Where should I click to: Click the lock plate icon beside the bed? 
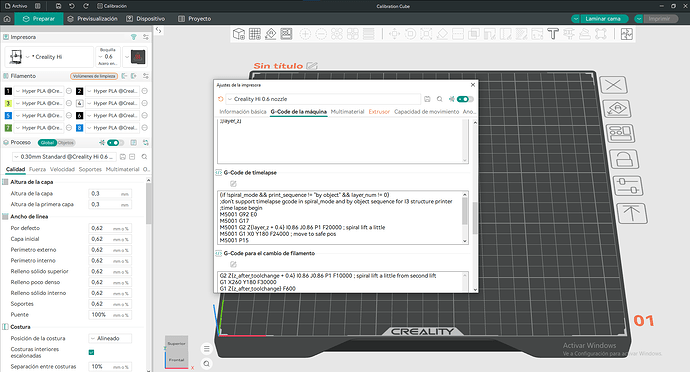pyautogui.click(x=624, y=159)
